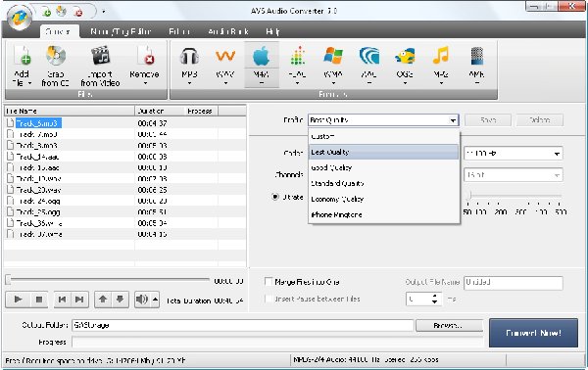
Task: Skip to the next track
Action: point(79,300)
